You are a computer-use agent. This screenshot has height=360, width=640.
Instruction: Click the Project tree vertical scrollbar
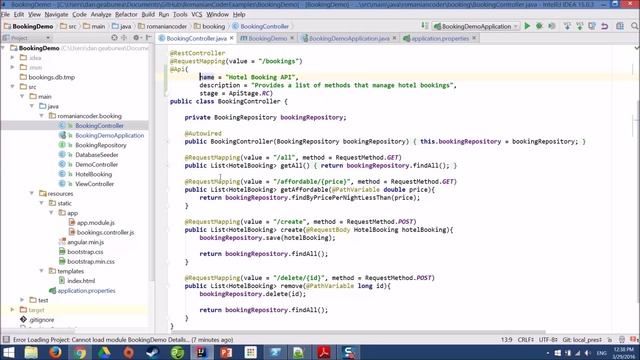point(152,161)
